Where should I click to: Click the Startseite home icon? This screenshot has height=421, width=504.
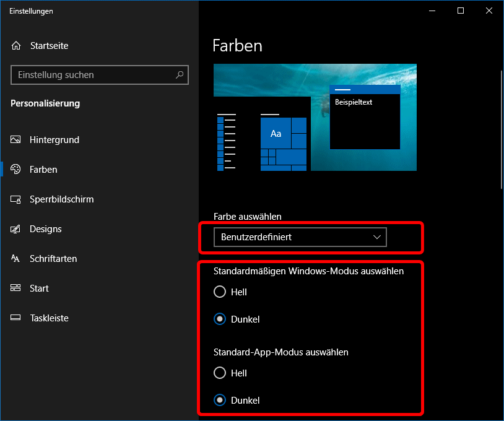pyautogui.click(x=16, y=46)
